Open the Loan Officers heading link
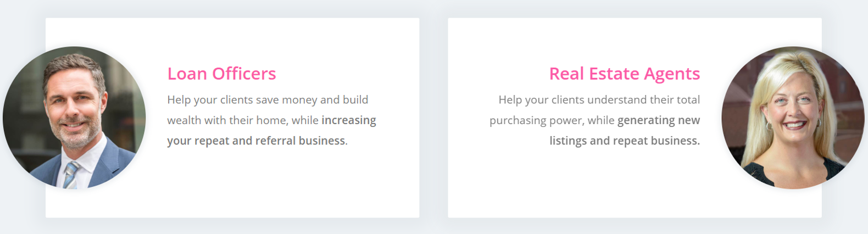Screen dimensions: 868x234 coord(221,74)
